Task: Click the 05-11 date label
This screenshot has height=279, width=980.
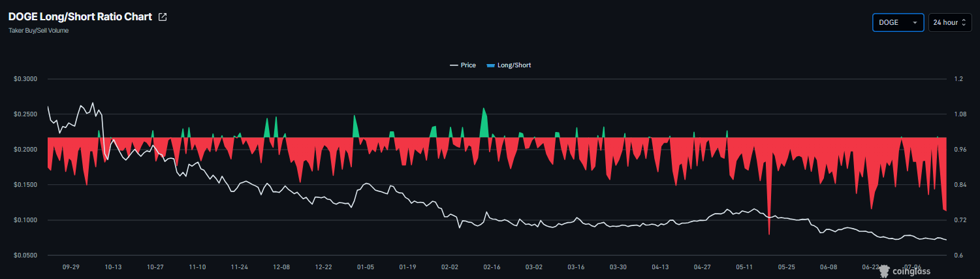Action: pos(744,267)
